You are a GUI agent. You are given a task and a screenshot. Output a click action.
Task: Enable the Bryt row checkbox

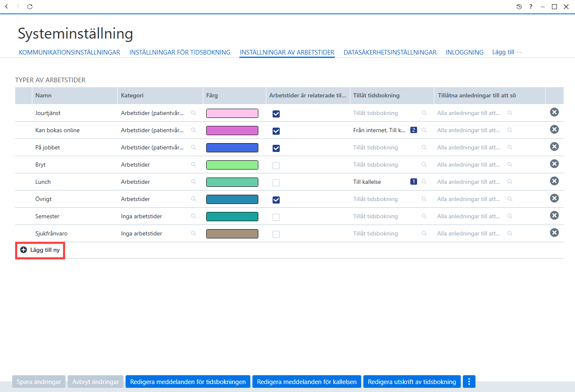pos(276,165)
